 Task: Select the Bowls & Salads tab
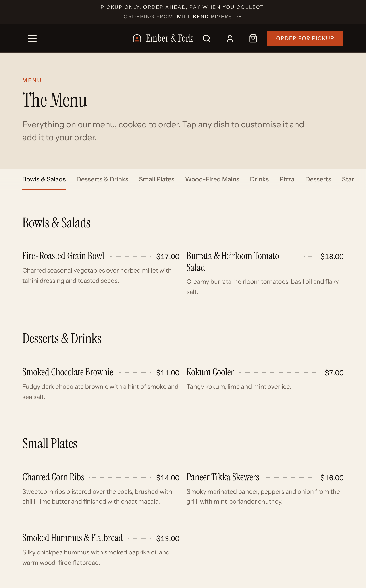[x=44, y=179]
